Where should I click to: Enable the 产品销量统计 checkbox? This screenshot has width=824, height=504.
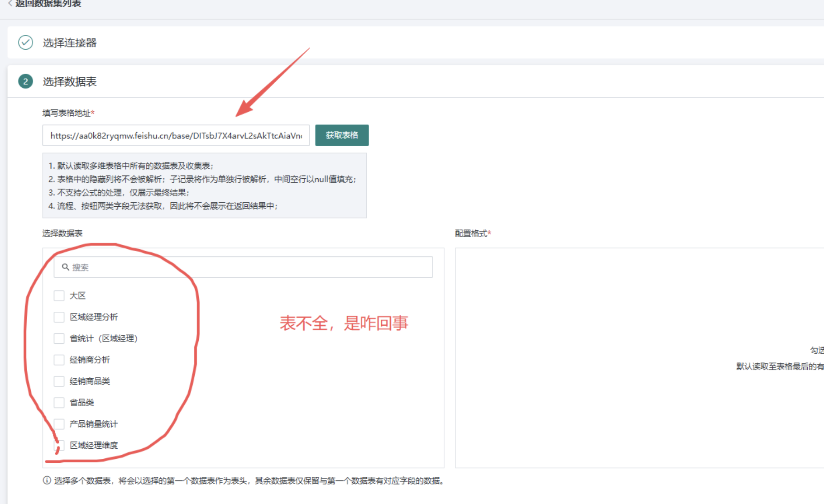coord(59,423)
